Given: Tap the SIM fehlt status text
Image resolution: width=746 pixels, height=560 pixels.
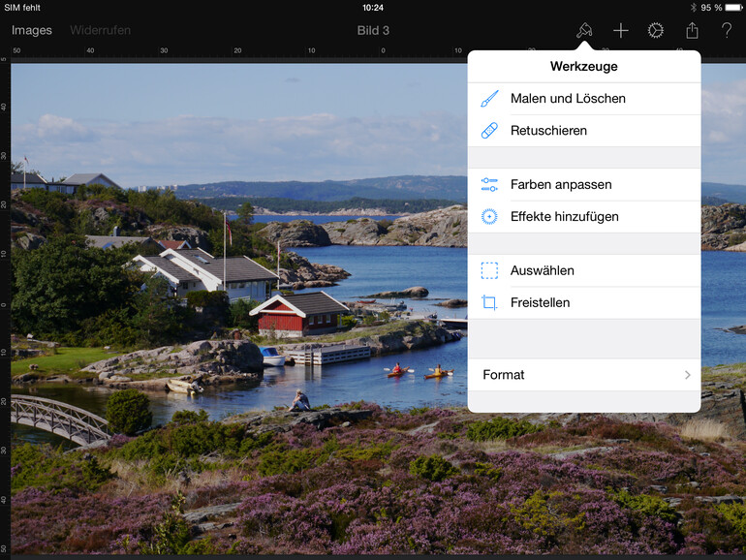Looking at the screenshot, I should coord(22,8).
